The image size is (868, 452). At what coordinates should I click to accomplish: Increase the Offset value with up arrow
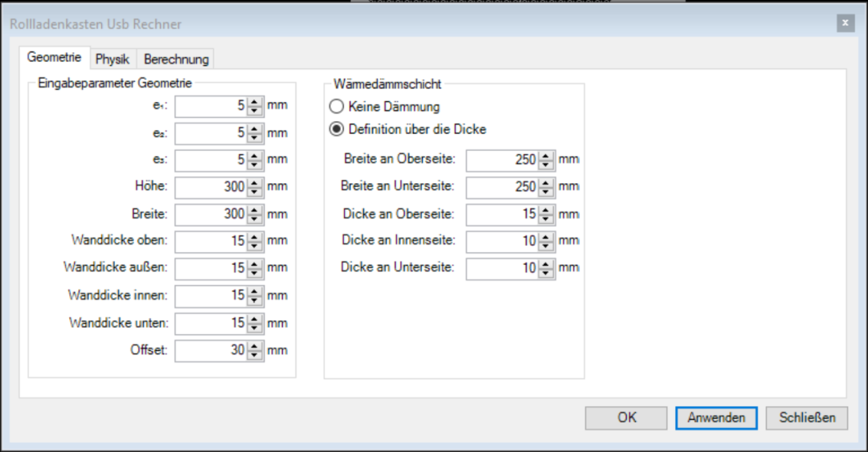click(x=256, y=346)
